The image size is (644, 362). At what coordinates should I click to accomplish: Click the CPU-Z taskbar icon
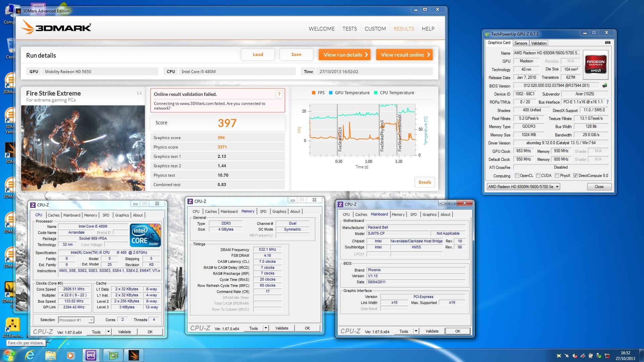91,355
